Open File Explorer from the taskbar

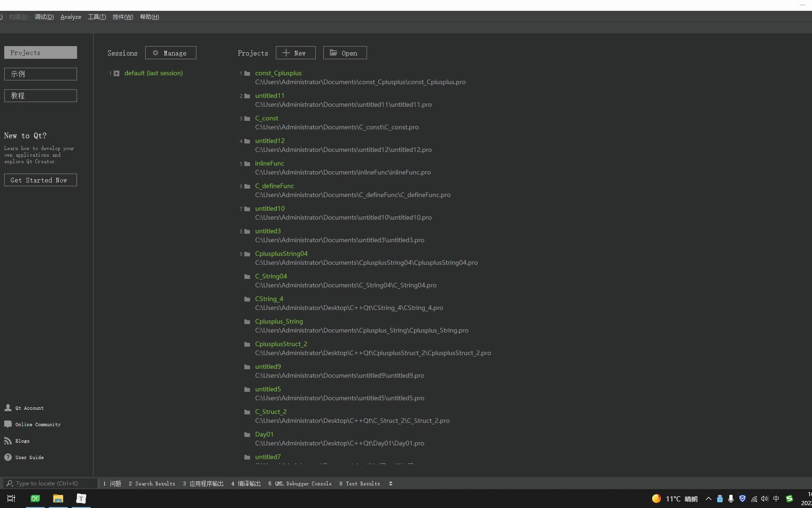(x=58, y=499)
